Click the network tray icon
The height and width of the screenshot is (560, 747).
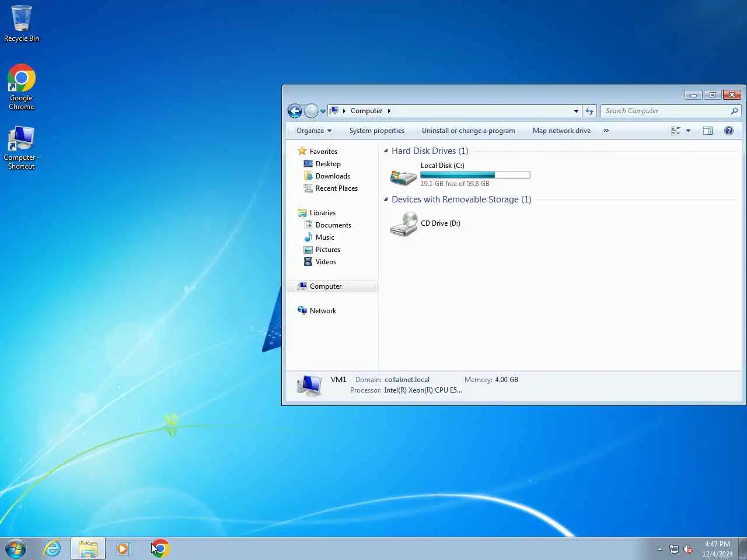[x=674, y=549]
